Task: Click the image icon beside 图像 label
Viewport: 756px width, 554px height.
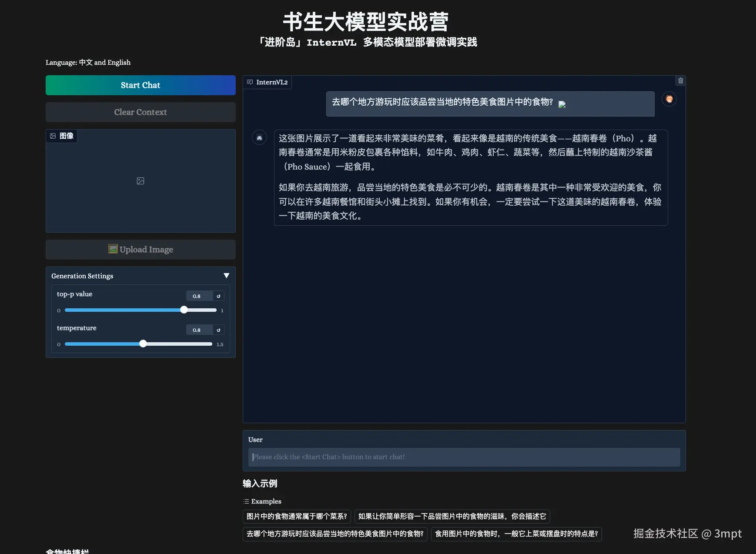Action: [53, 136]
